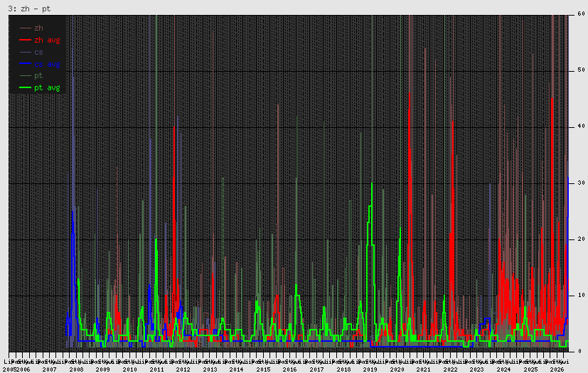Click the chart title '3: zh - pt'

[x=29, y=9]
